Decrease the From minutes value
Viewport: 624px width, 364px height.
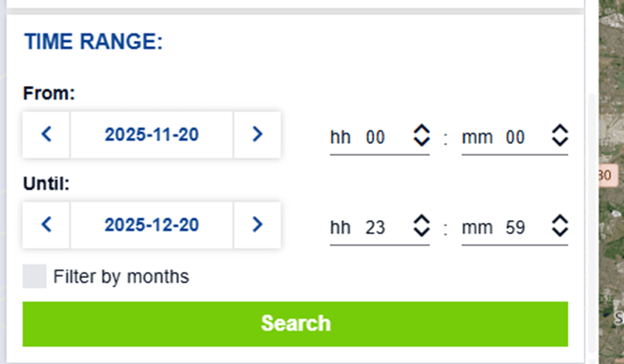(559, 141)
